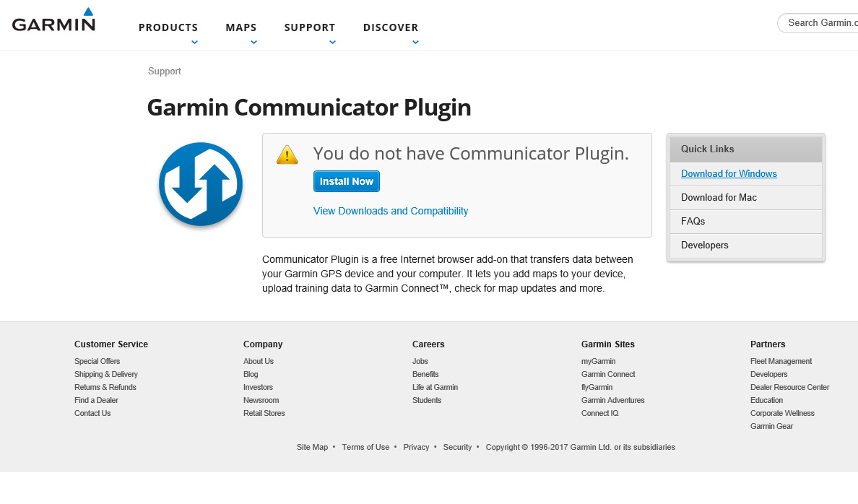858x504 pixels.
Task: Open Garmin Connect footer link
Action: (608, 374)
